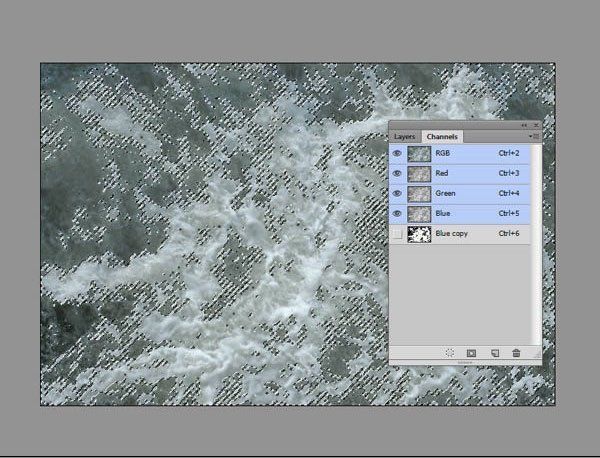The width and height of the screenshot is (600, 458).
Task: Select the channel named RGB
Action: [x=442, y=153]
